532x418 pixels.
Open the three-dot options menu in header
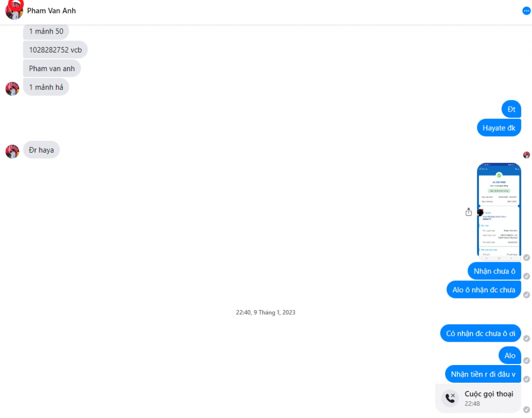pos(526,11)
